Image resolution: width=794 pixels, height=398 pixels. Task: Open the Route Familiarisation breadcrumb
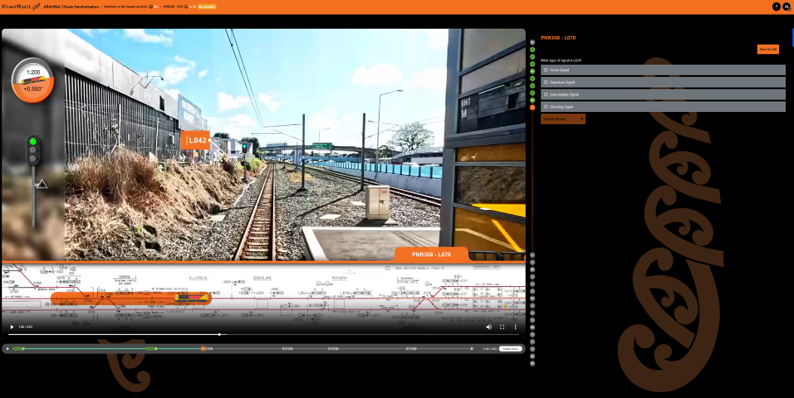pos(71,7)
